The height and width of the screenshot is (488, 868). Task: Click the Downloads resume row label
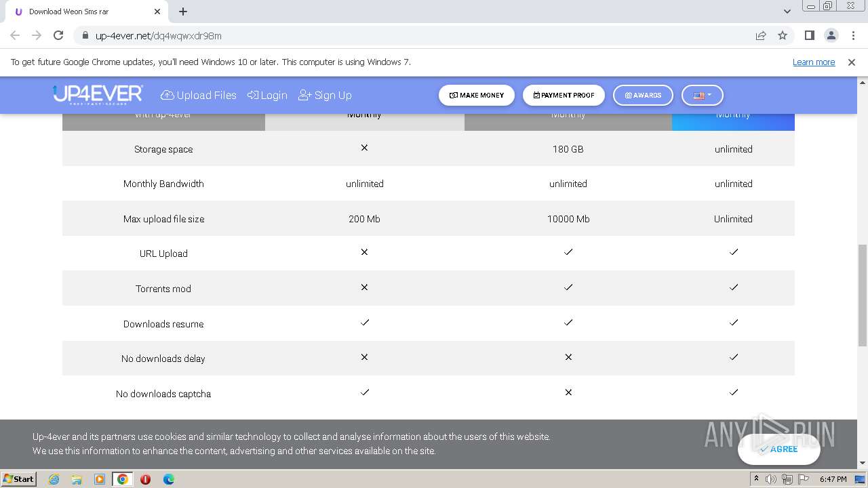point(163,324)
